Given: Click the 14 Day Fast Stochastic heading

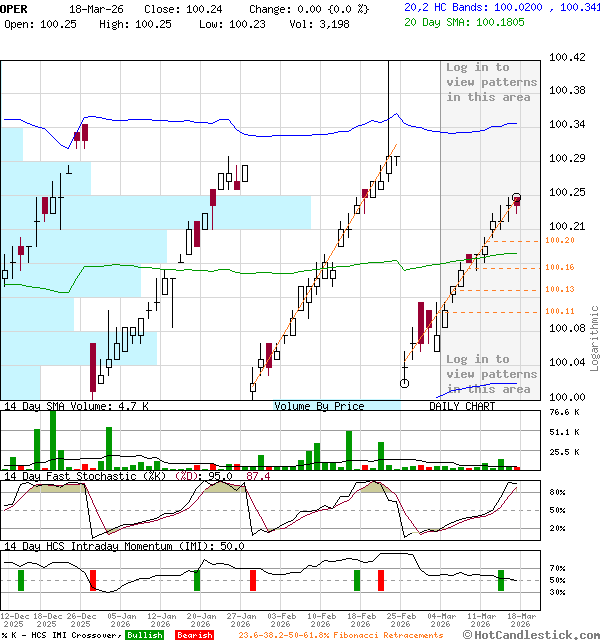Looking at the screenshot, I should (x=87, y=476).
